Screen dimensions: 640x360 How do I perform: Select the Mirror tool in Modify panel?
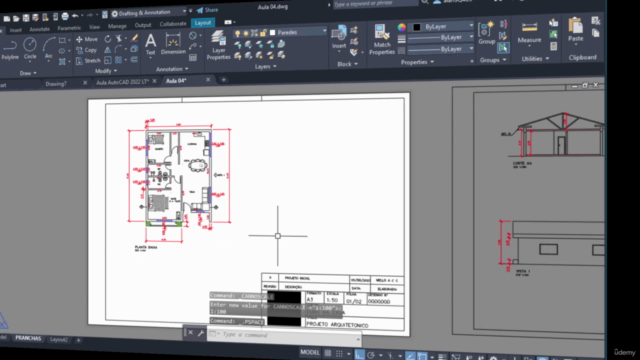(107, 50)
